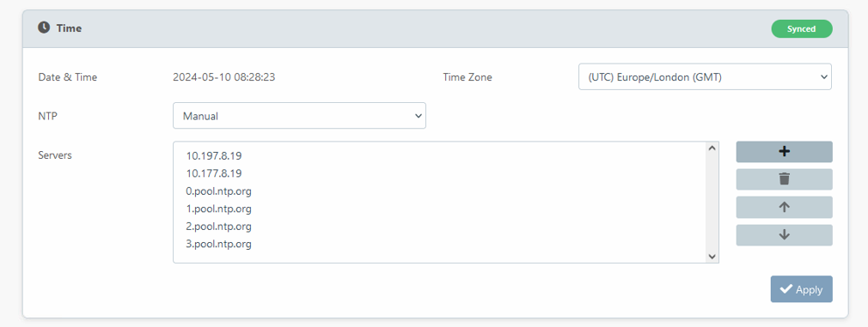Viewport: 868px width, 327px height.
Task: Click the server list scrollbar up arrow
Action: coord(712,148)
